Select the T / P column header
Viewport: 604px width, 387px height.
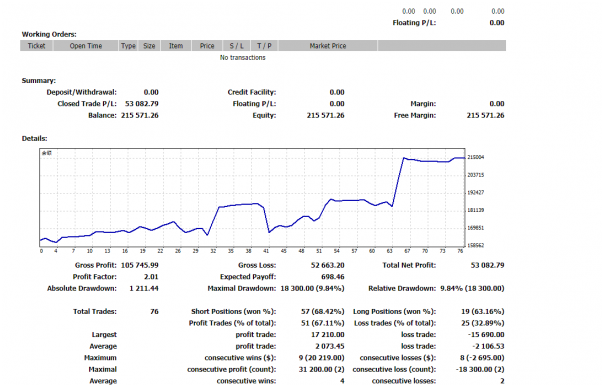(x=264, y=46)
